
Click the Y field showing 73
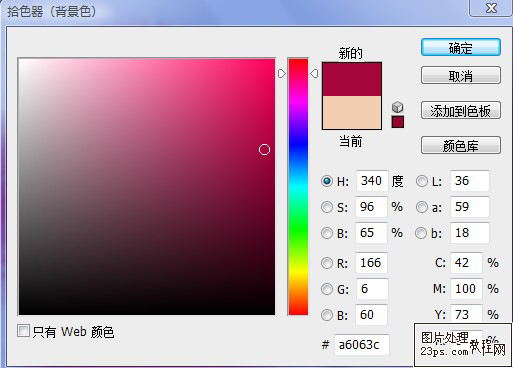(466, 314)
